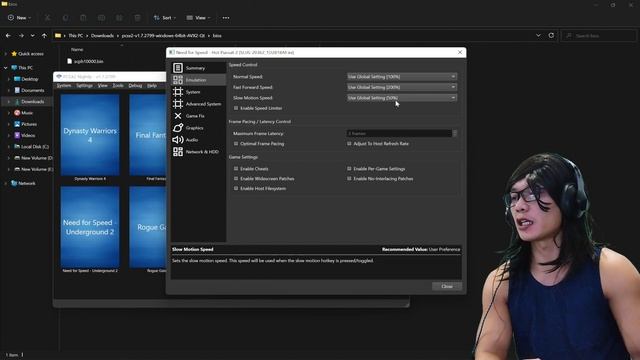The width and height of the screenshot is (640, 360).
Task: Switch to Advanced System in the properties sidebar
Action: (198, 104)
